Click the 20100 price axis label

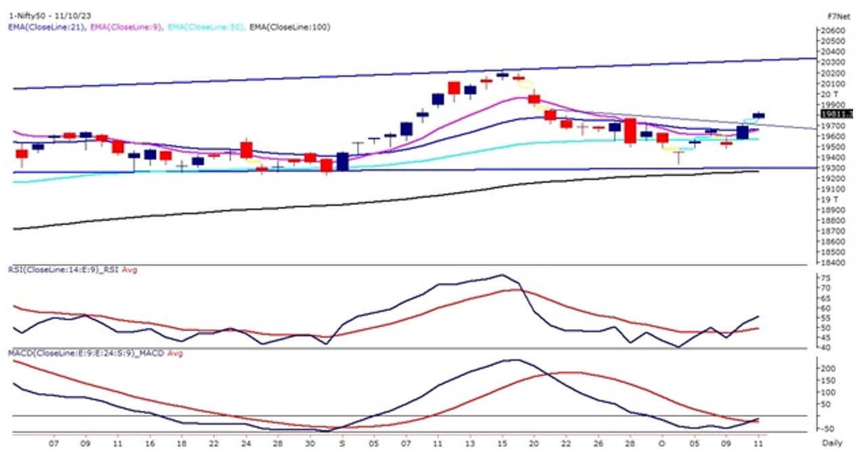(x=834, y=84)
